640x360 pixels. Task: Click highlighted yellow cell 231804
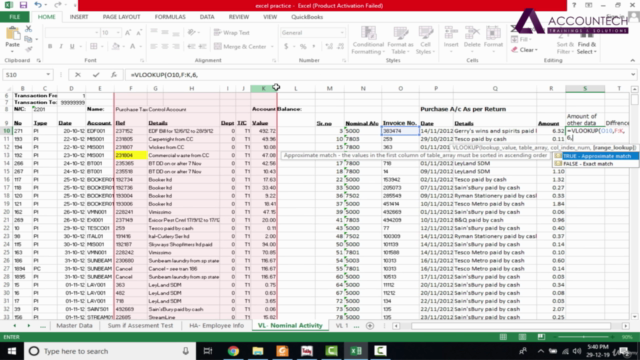131,155
